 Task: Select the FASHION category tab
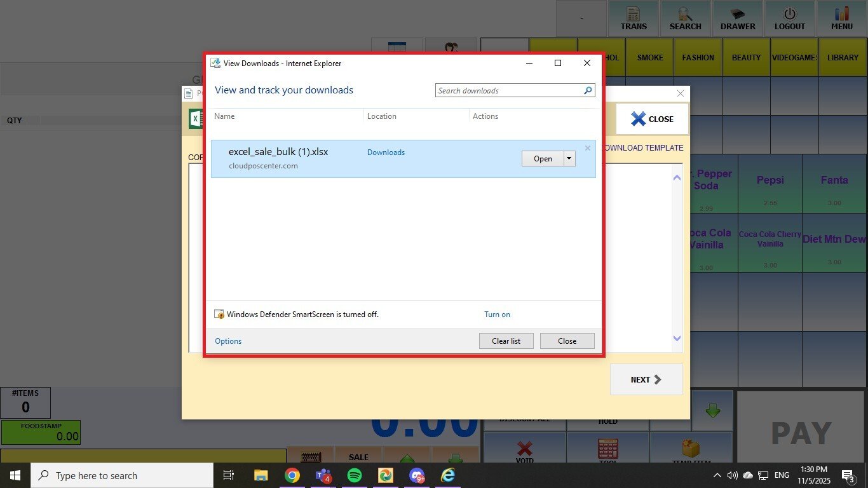(x=698, y=57)
